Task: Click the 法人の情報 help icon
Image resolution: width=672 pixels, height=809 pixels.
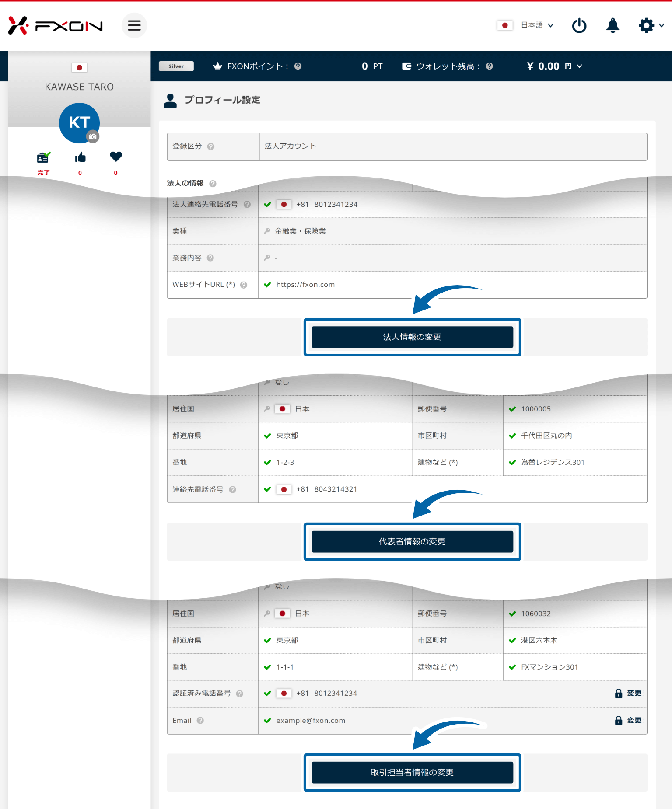Action: (213, 183)
